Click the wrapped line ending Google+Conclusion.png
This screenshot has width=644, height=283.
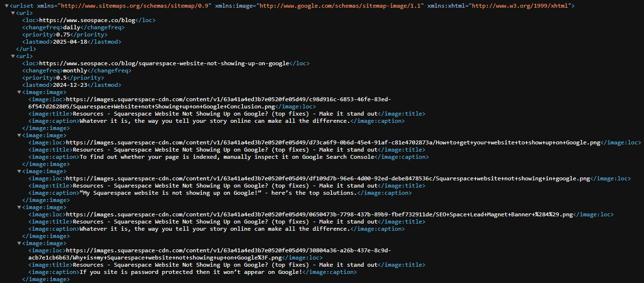[152, 106]
